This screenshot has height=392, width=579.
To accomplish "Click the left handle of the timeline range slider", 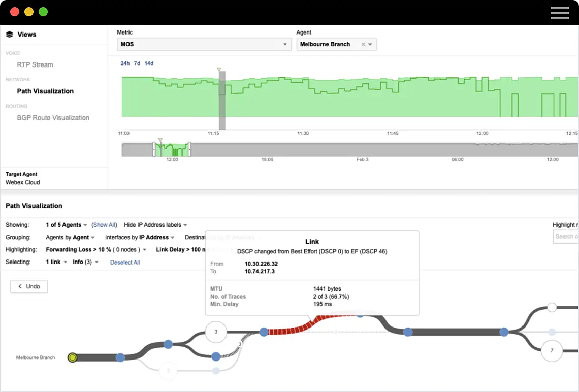I will 154,150.
